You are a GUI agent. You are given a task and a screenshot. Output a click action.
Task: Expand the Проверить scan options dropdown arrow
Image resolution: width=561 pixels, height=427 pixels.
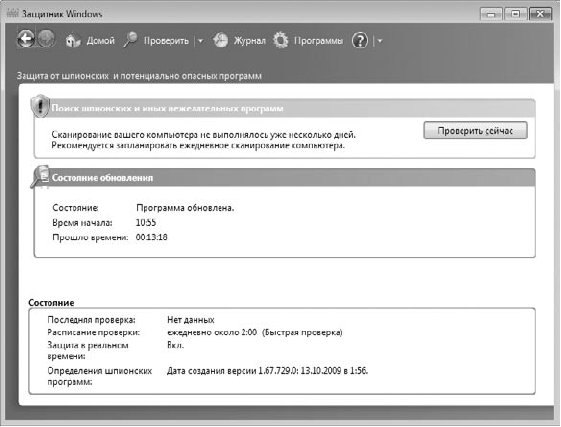click(200, 41)
